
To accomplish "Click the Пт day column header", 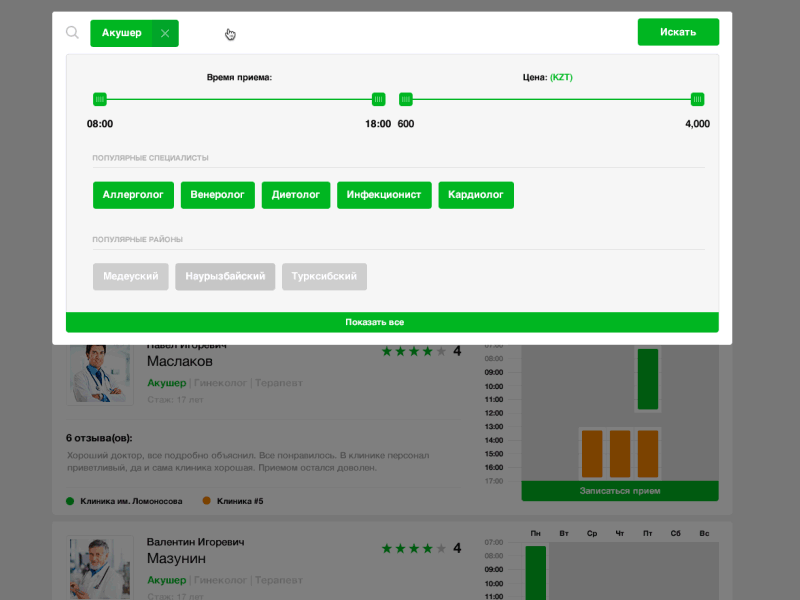I will [x=647, y=533].
